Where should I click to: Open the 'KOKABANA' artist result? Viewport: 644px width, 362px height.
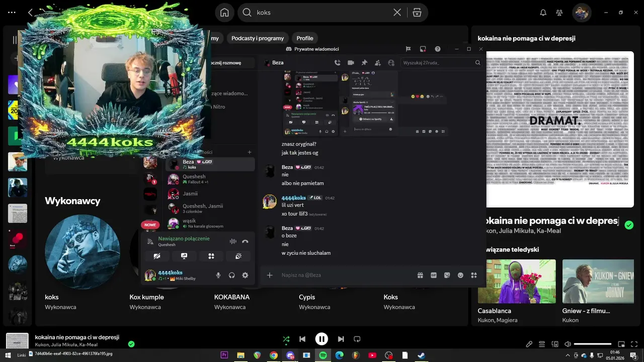tap(232, 297)
